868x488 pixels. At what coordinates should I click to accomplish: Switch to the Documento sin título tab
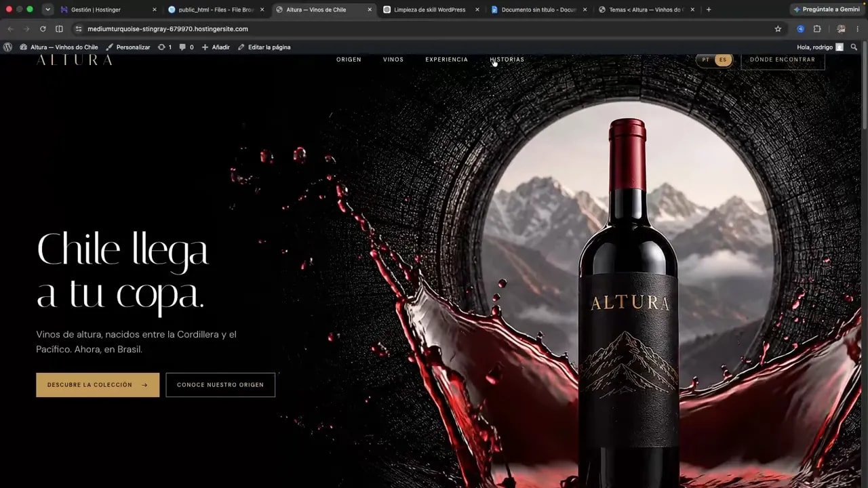(x=539, y=9)
